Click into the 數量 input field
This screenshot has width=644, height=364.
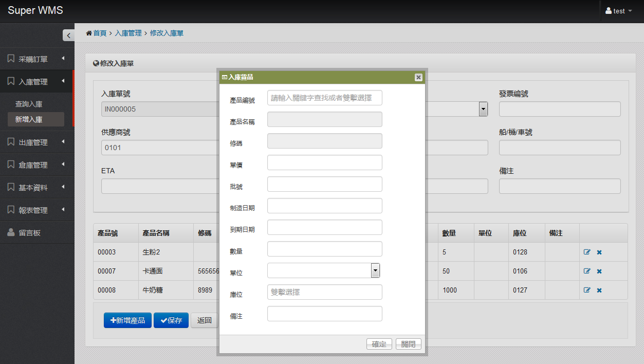325,249
